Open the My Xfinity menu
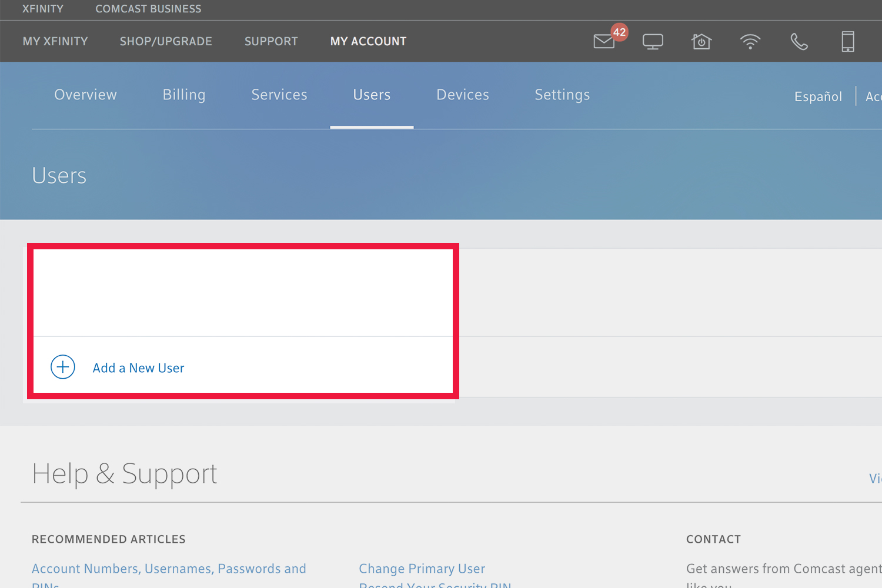Image resolution: width=882 pixels, height=588 pixels. pos(55,41)
